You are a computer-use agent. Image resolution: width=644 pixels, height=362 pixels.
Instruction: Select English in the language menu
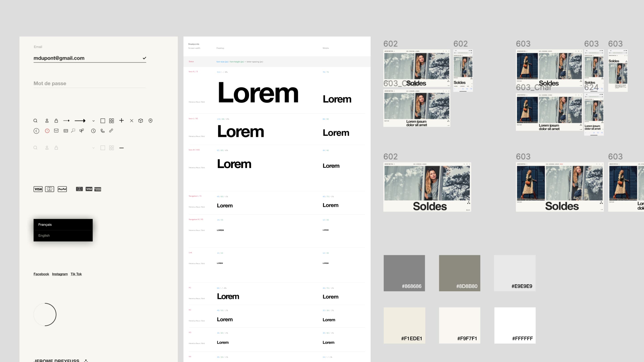point(44,235)
